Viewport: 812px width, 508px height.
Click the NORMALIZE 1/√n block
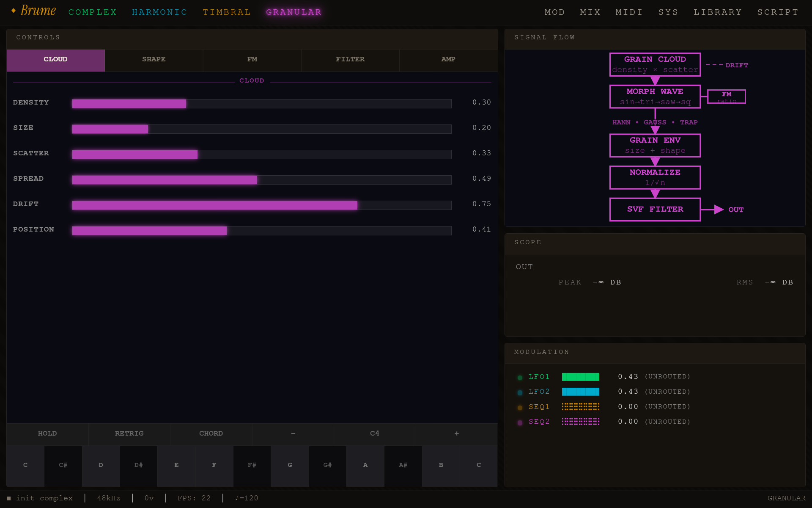click(655, 177)
